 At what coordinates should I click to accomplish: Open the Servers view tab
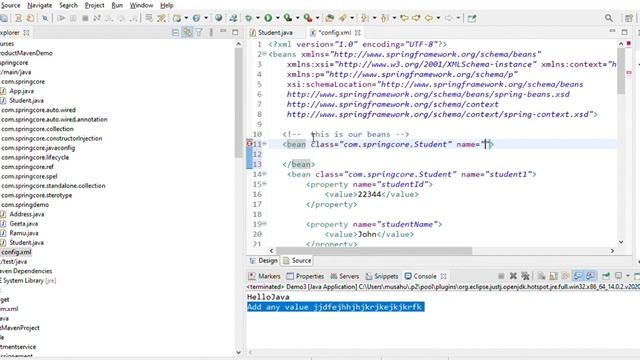(345, 276)
